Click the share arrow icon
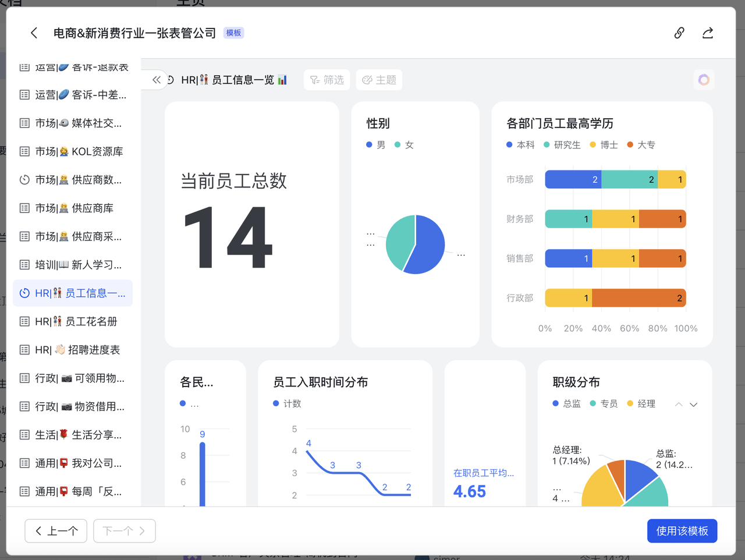The width and height of the screenshot is (745, 560). 707,33
